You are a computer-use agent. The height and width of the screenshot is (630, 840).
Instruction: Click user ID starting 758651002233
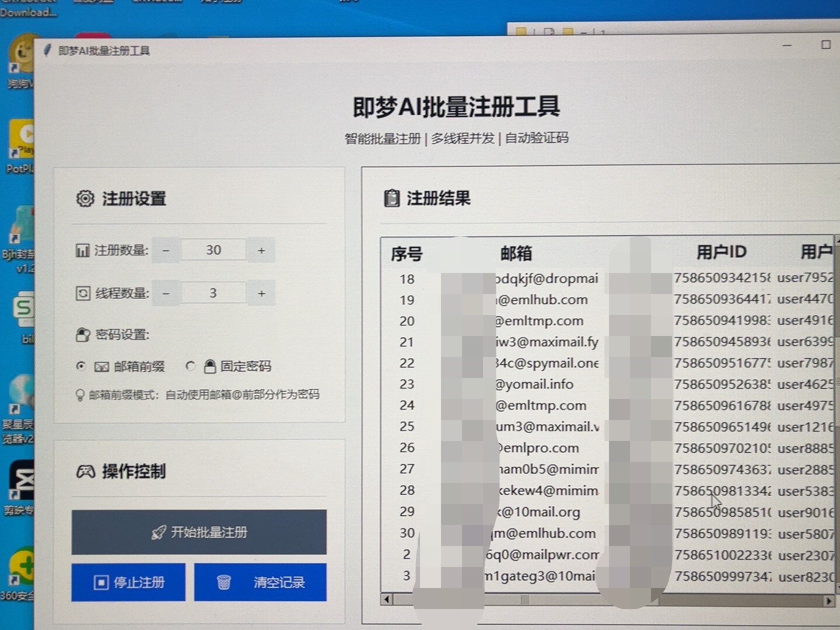[x=722, y=555]
